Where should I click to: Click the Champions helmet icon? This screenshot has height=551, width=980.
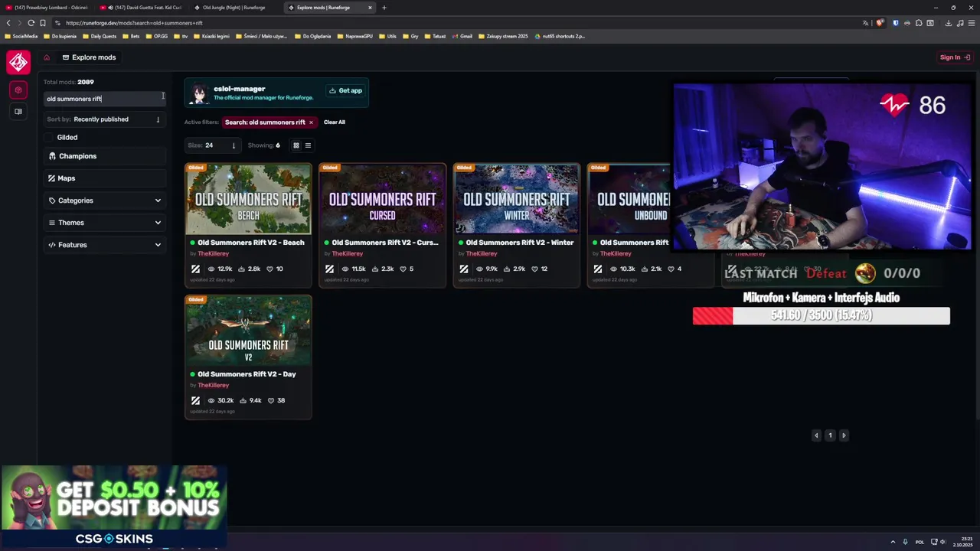click(52, 156)
